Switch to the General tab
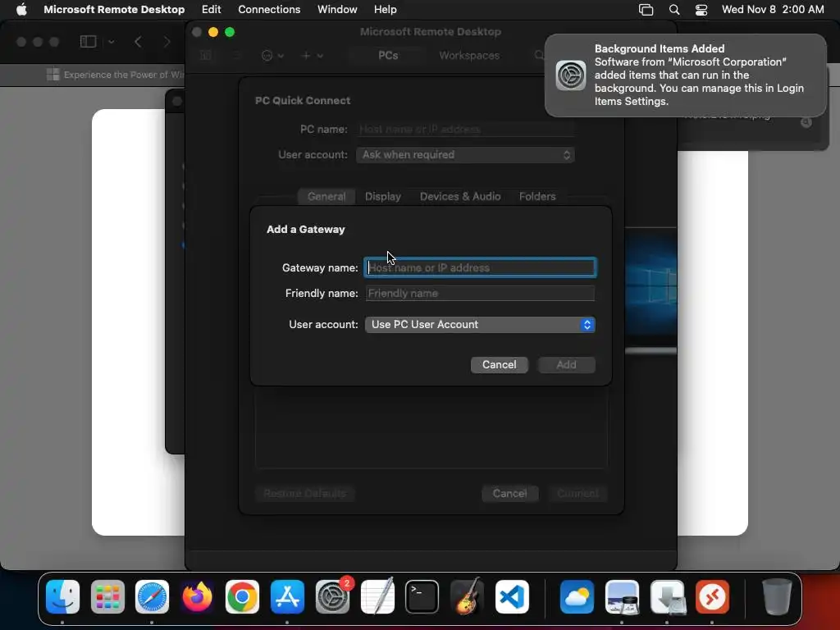 (x=326, y=197)
